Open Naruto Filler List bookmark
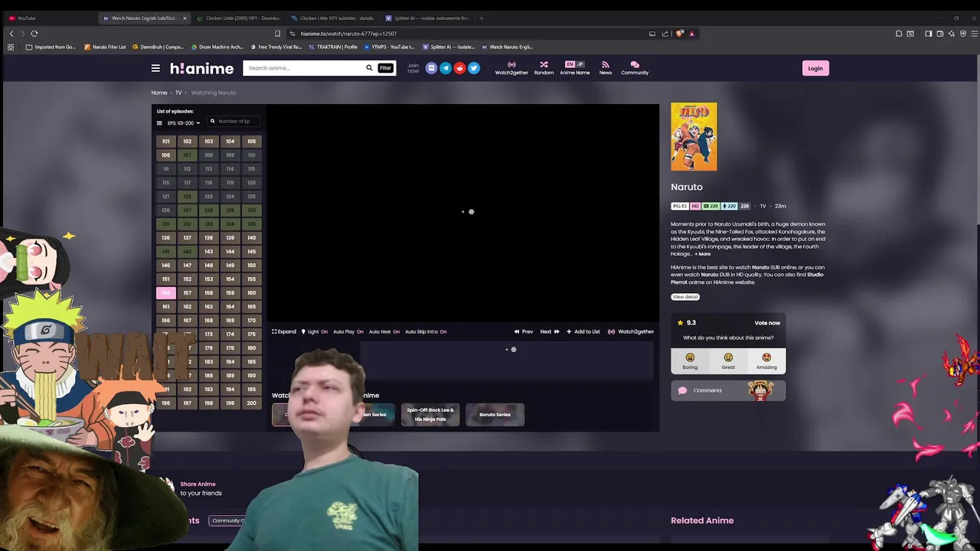 click(x=105, y=47)
